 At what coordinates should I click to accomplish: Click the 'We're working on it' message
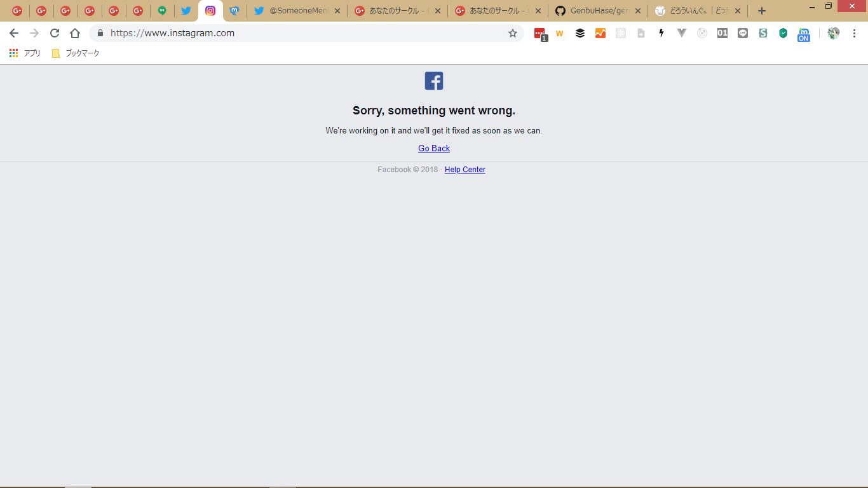[434, 131]
